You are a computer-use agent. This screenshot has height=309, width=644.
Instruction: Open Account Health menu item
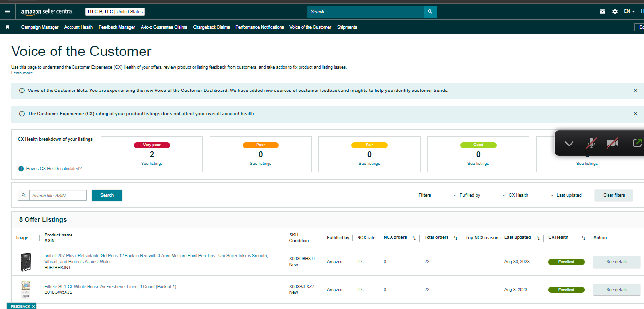[x=78, y=27]
